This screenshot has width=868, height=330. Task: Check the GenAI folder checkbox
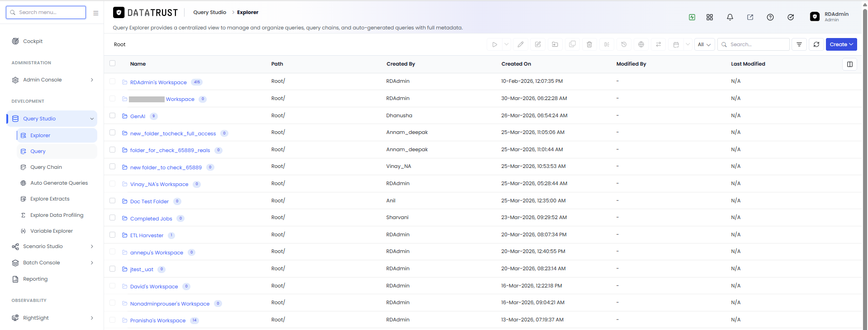(x=113, y=115)
